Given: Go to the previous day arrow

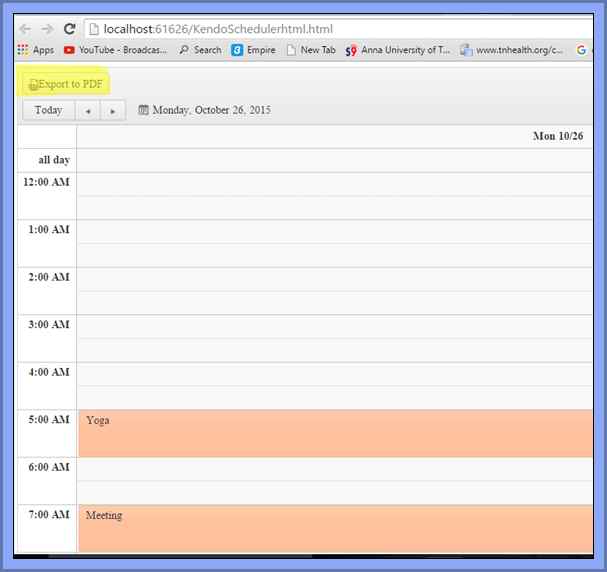Looking at the screenshot, I should (x=88, y=111).
